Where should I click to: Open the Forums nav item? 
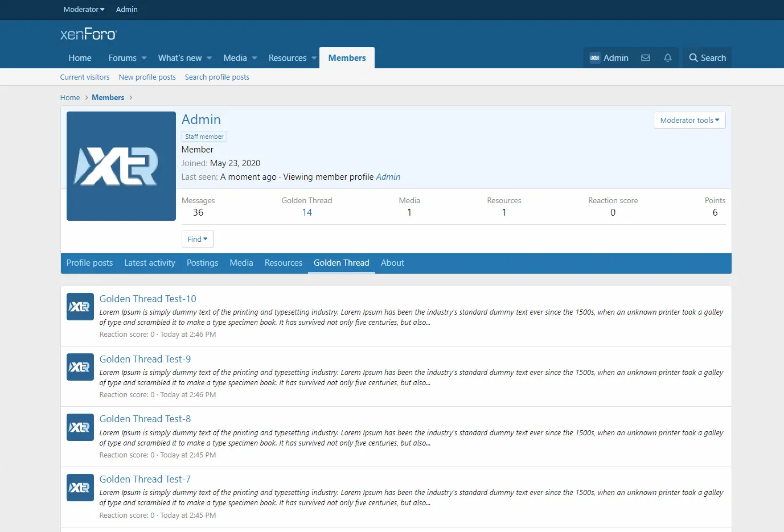coord(122,58)
